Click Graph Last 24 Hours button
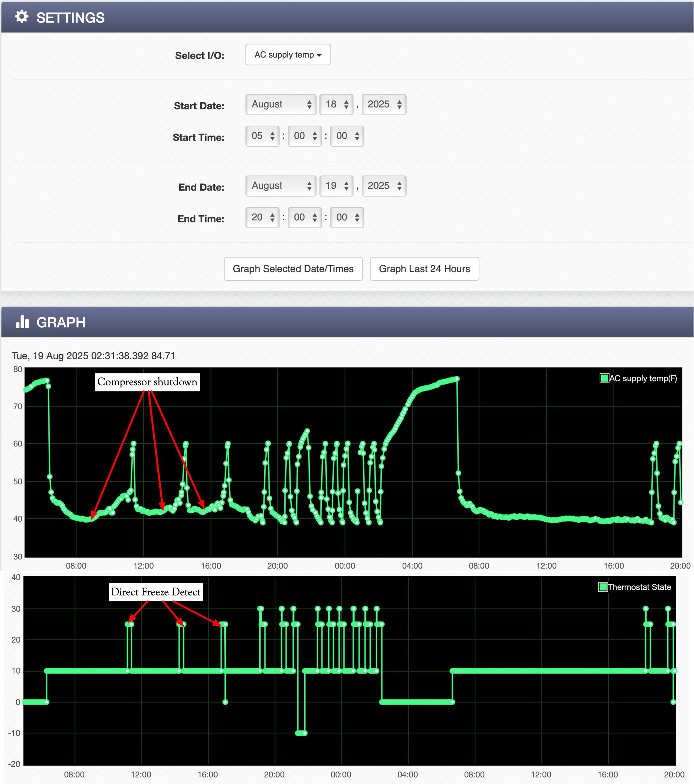The width and height of the screenshot is (694, 784). click(424, 269)
